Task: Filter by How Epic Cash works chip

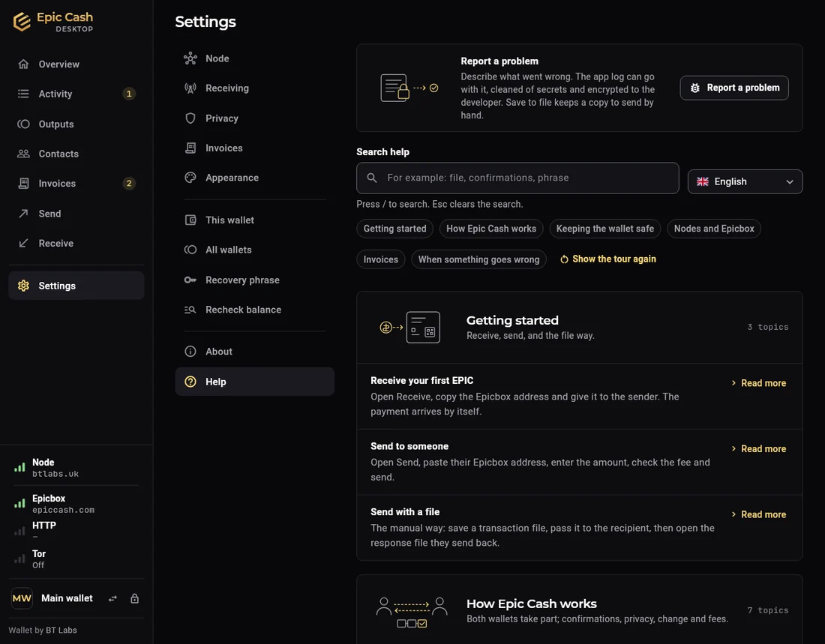Action: click(491, 229)
